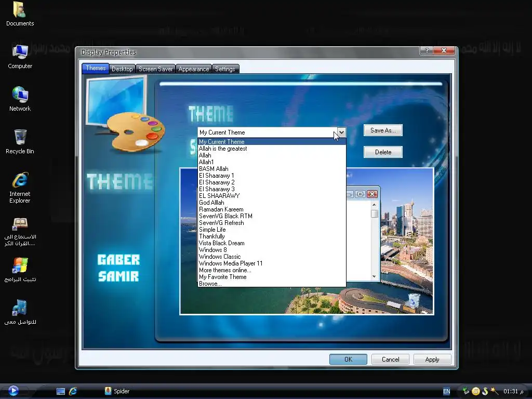Viewport: 532px width, 399px height.
Task: Open the Network desktop icon
Action: click(20, 99)
